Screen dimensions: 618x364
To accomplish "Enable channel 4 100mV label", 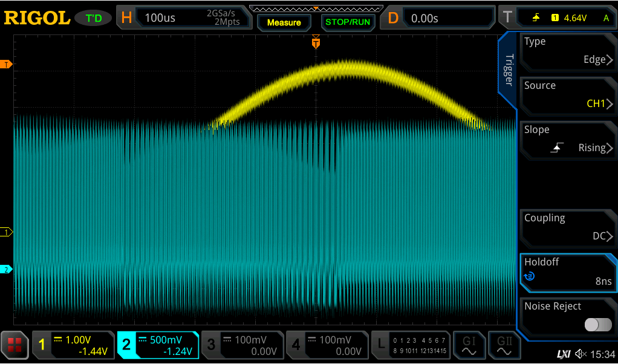I will [x=335, y=340].
